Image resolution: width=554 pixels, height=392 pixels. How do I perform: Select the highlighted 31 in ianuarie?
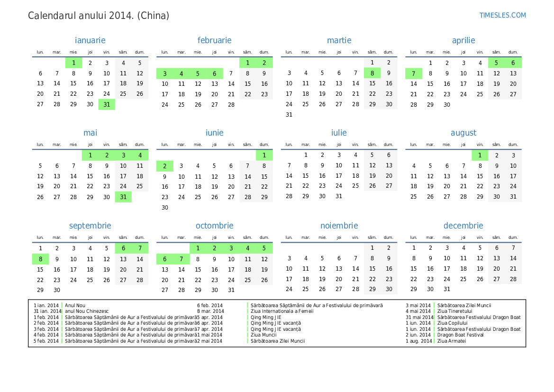click(x=107, y=104)
